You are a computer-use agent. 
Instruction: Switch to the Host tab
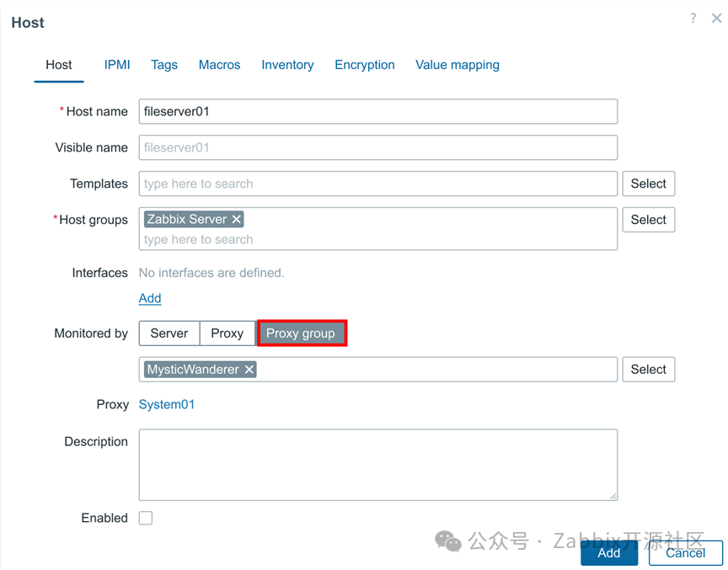tap(58, 65)
